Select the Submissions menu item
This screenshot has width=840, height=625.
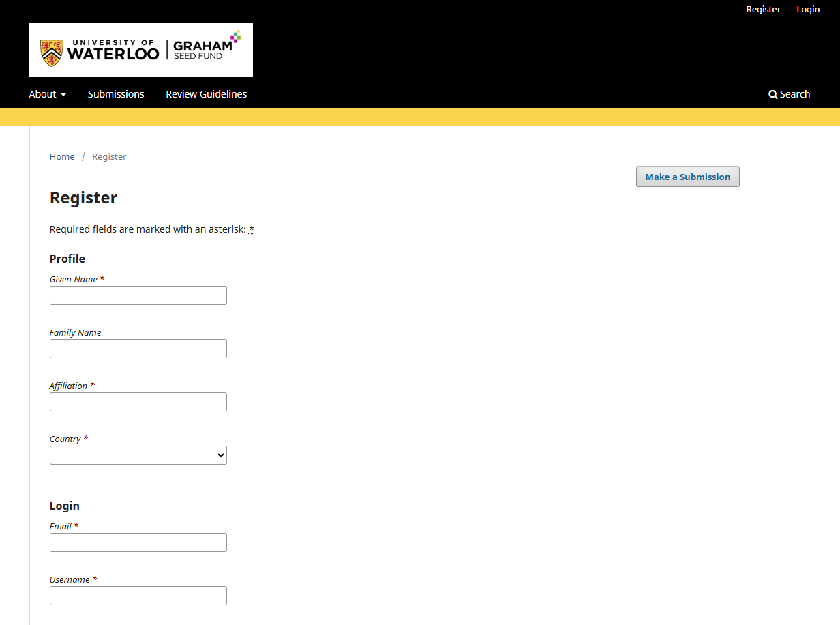coord(115,93)
